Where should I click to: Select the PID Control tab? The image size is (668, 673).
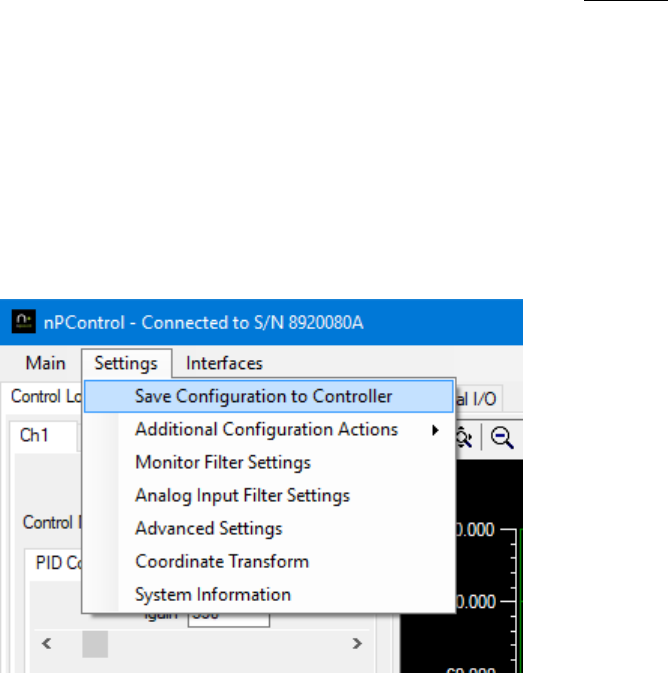coord(55,563)
